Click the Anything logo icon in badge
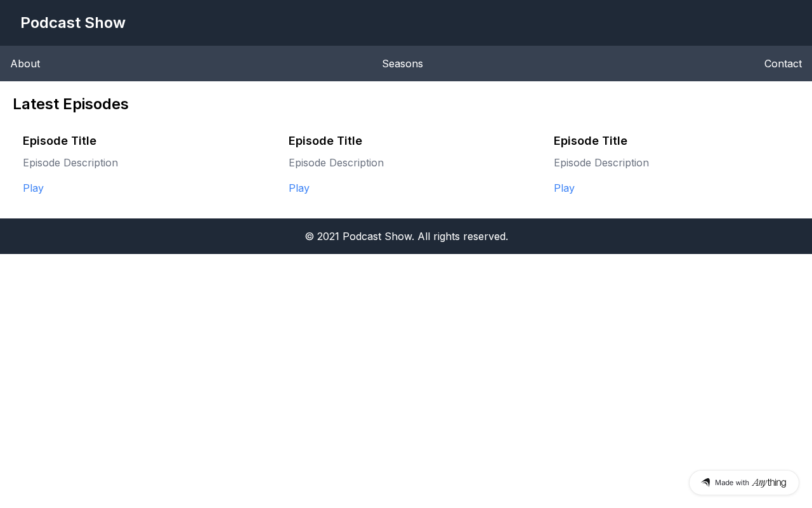The width and height of the screenshot is (812, 508). tap(705, 483)
